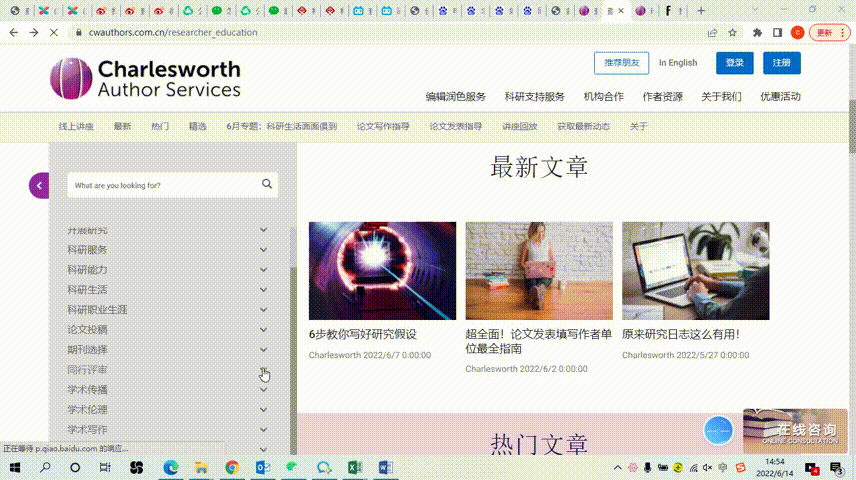Click the browser forward arrow
Viewport: 856px width, 480px height.
coord(34,33)
